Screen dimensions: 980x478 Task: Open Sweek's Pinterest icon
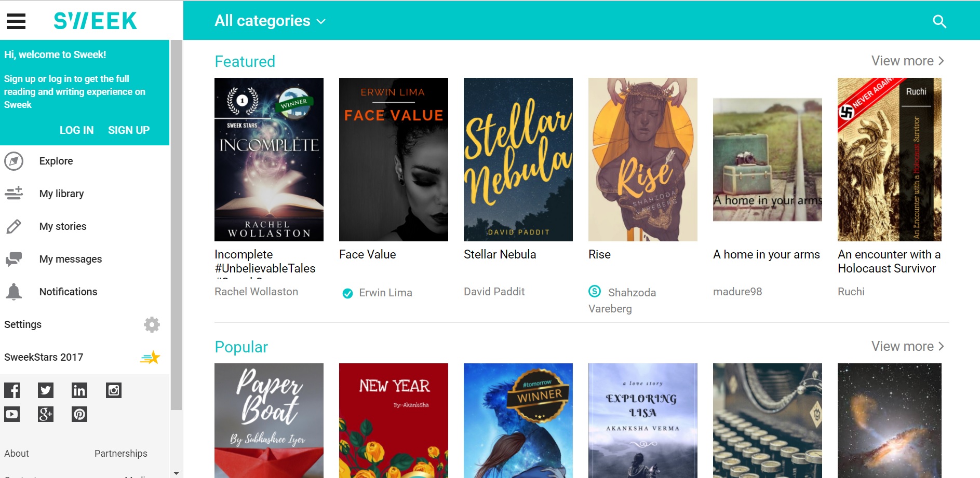point(79,414)
